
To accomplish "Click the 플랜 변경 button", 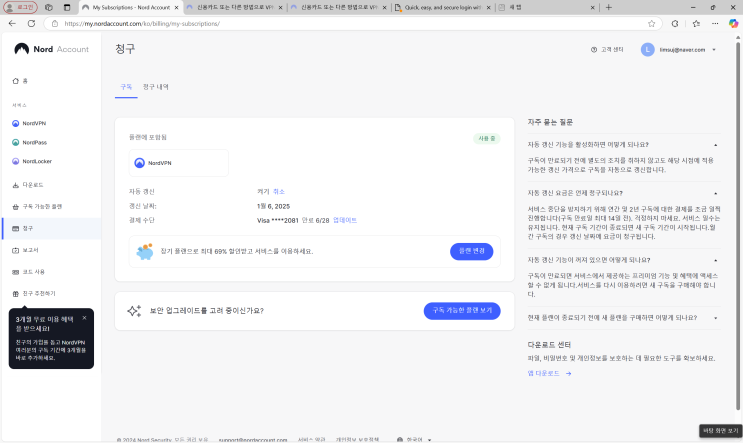I will point(471,251).
